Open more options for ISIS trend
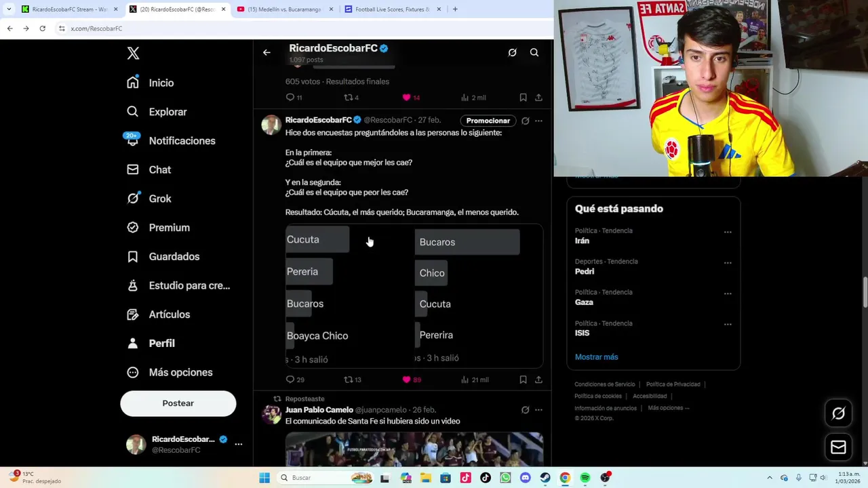Viewport: 868px width, 488px height. click(x=728, y=324)
